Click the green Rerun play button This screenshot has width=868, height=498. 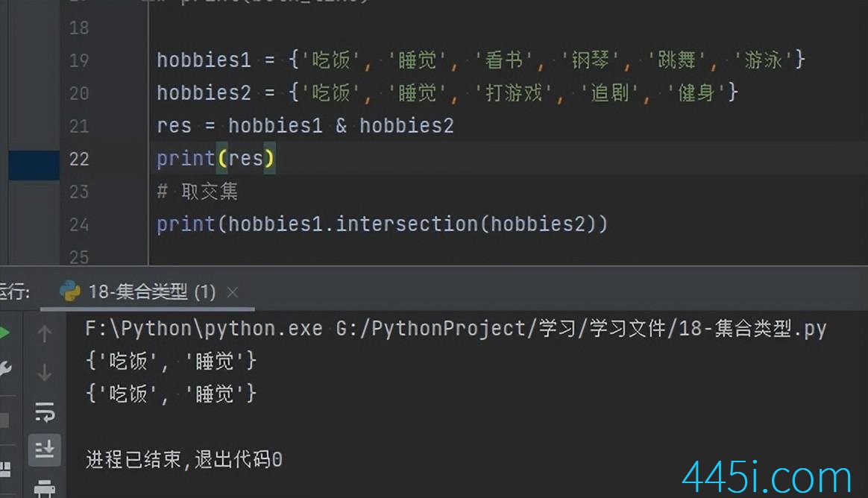click(x=4, y=333)
